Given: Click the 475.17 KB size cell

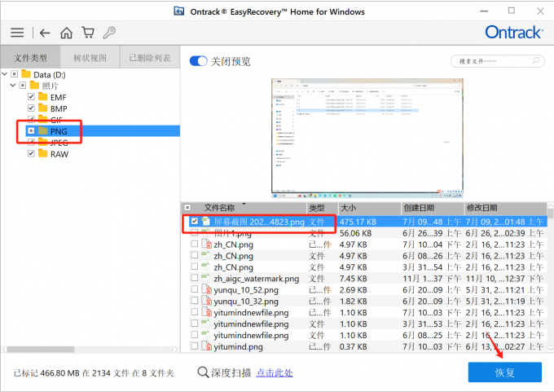Looking at the screenshot, I should click(x=358, y=222).
